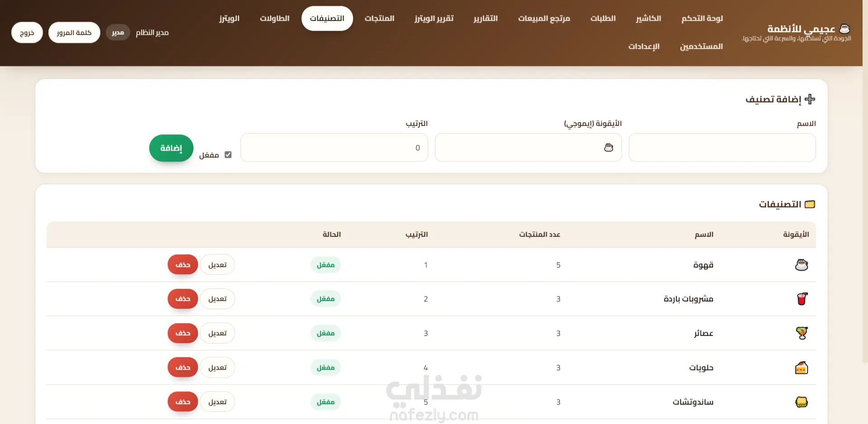
Task: Click the عصائر cocktail glass icon
Action: 802,333
